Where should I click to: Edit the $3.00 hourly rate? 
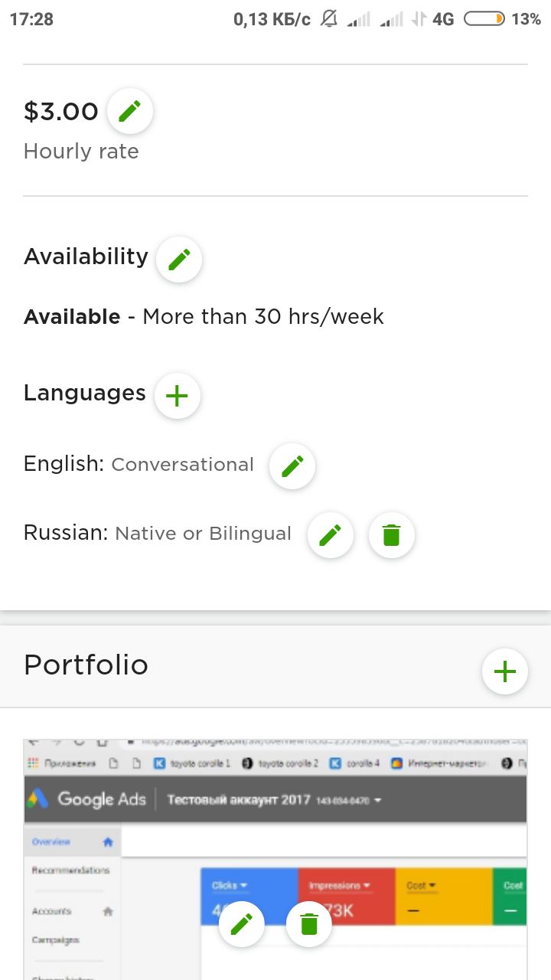[130, 112]
